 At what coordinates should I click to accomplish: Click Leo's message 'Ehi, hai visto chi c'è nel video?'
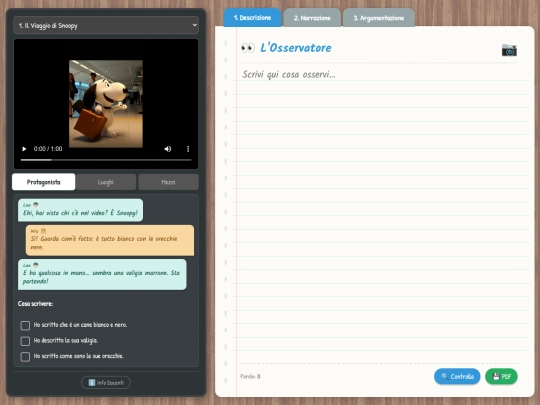[80, 210]
